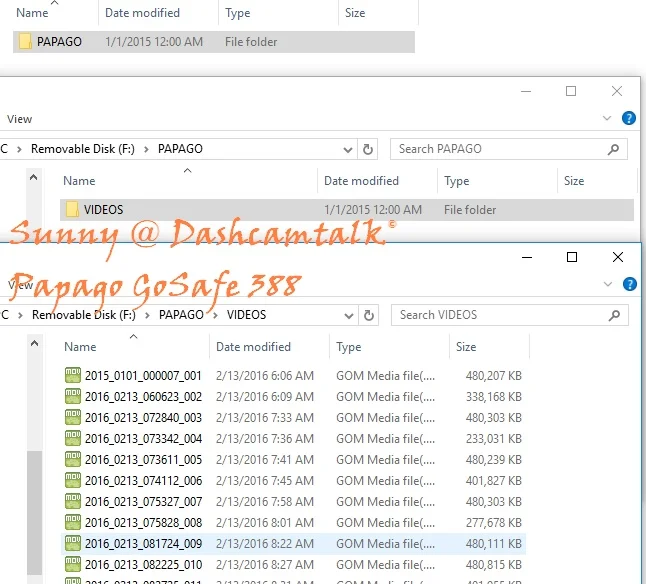Click the search magnifier in PAPAGO window
Viewport: 646px width, 584px height.
(x=613, y=149)
